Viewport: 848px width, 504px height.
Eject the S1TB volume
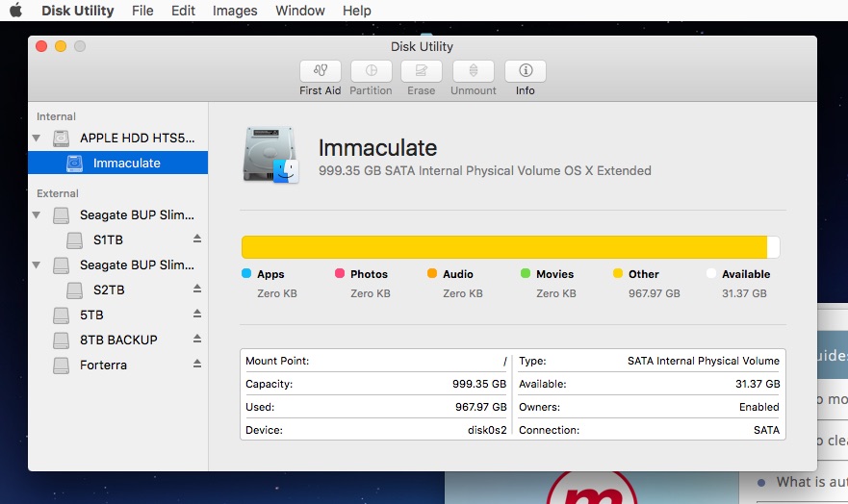[x=197, y=239]
